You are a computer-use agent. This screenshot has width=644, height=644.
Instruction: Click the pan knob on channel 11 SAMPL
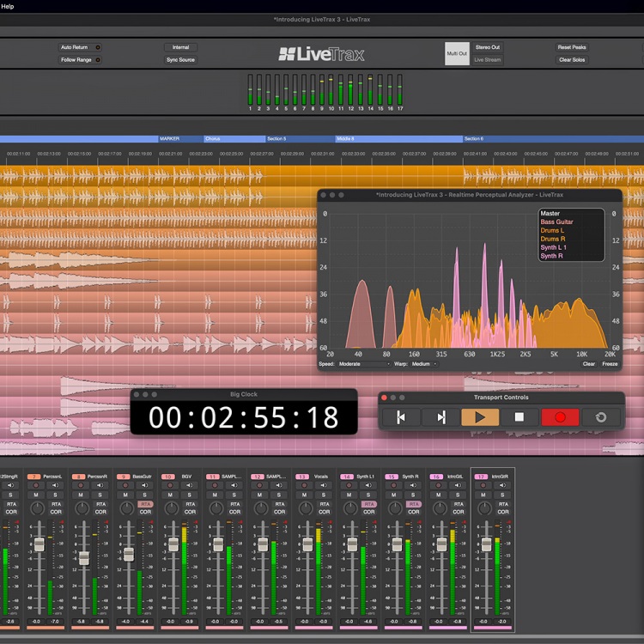click(216, 508)
